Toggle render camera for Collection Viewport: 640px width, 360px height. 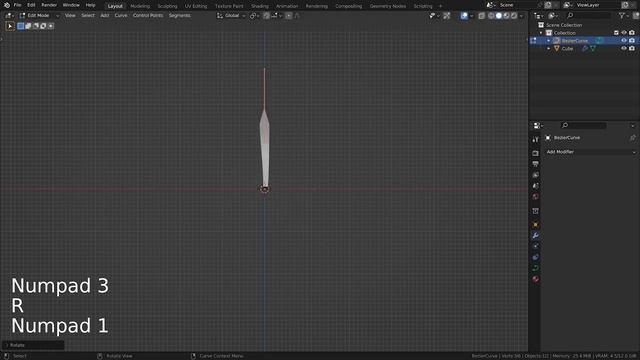click(632, 33)
